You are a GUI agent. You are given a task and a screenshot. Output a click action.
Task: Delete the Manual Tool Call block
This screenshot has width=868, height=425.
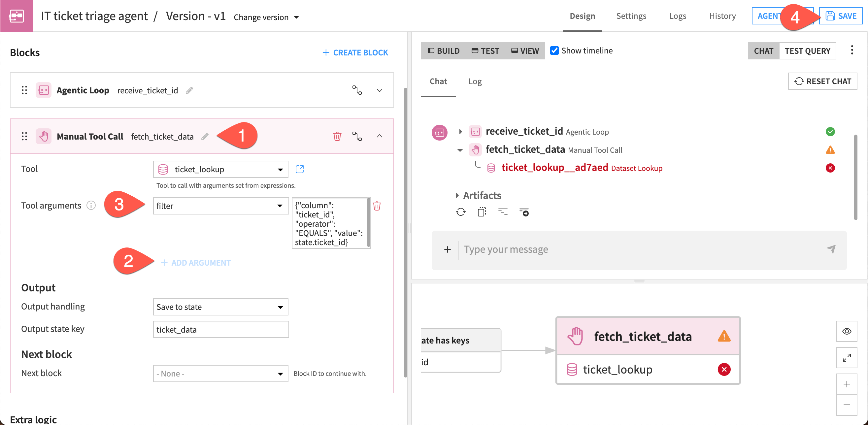337,136
